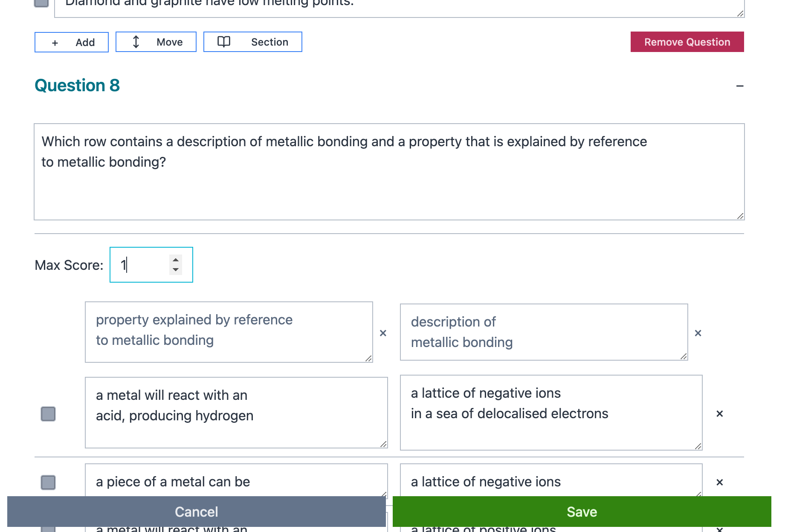The image size is (788, 532).
Task: Delete the "sea of delocalised electrons" answer
Action: pos(719,413)
